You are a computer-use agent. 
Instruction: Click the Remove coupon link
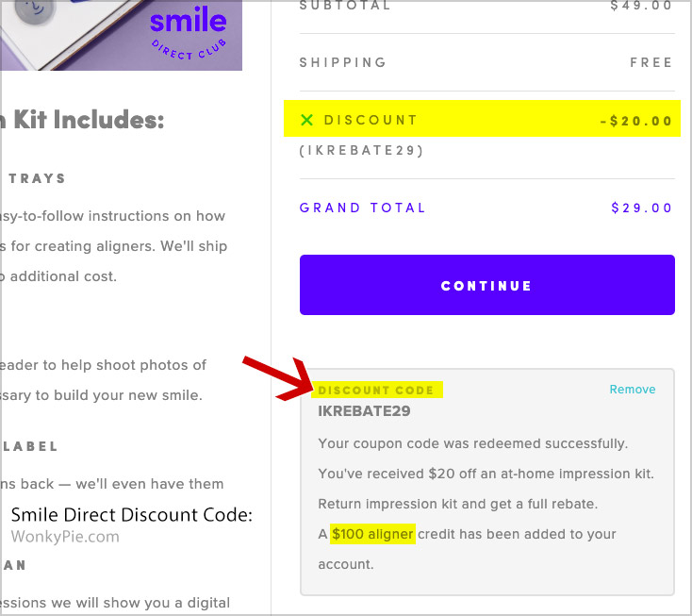[x=632, y=390]
